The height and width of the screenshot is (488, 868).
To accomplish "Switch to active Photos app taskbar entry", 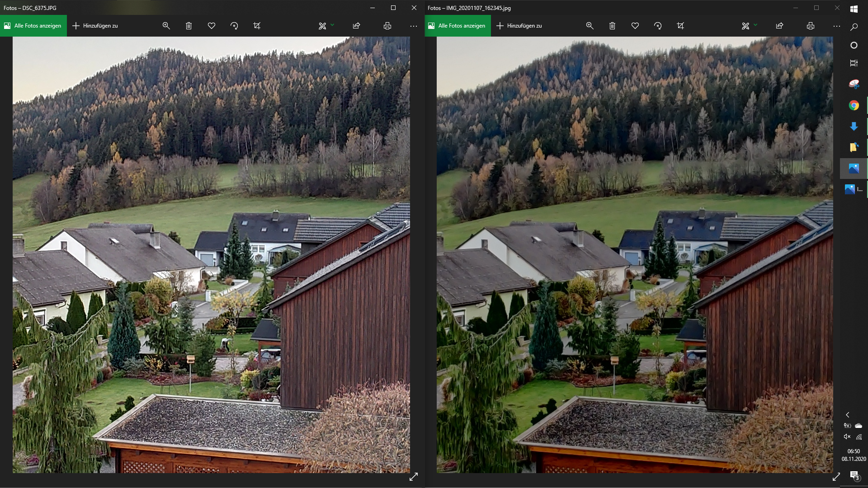I will [x=854, y=169].
